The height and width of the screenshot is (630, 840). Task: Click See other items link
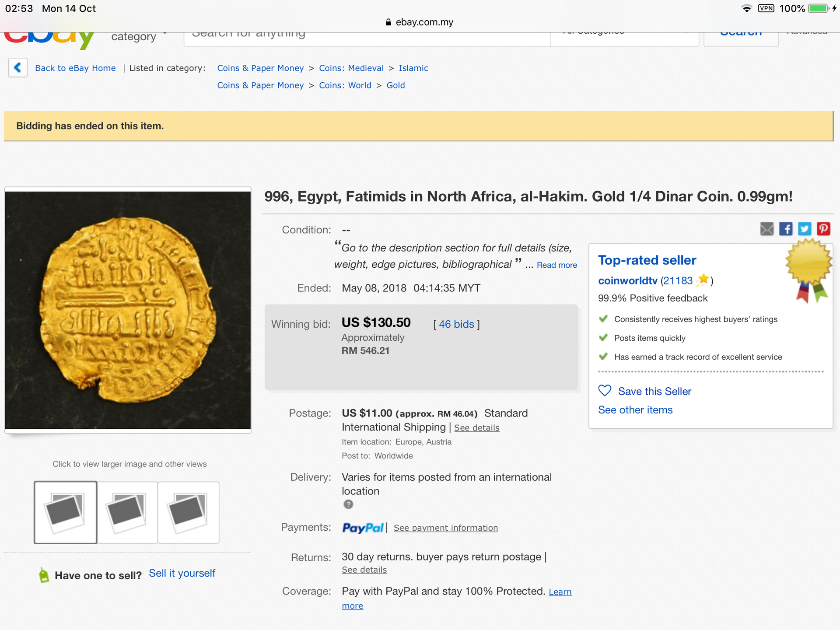(x=635, y=410)
